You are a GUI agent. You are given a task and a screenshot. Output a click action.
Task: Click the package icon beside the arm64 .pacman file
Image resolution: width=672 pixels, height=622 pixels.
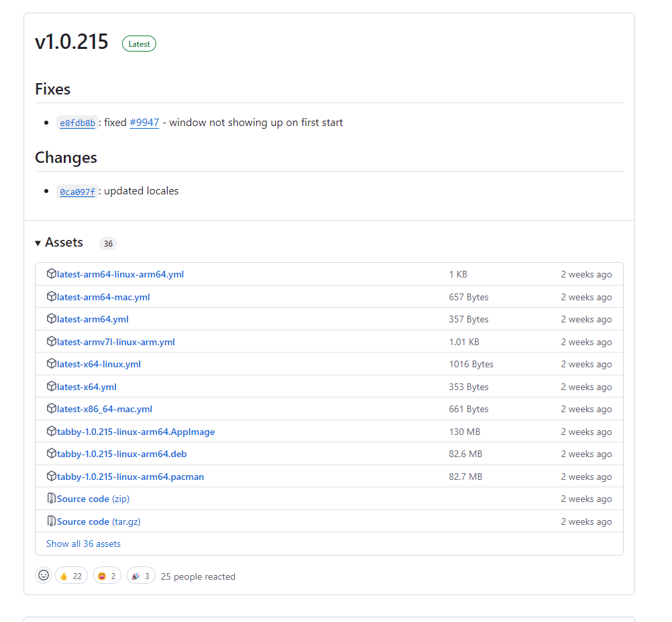click(52, 477)
